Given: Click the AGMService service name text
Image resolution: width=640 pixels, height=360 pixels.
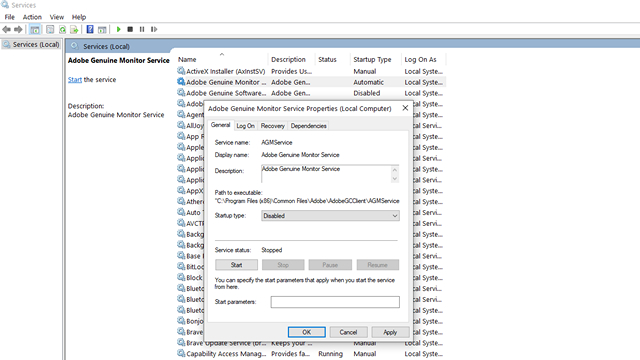Looking at the screenshot, I should click(x=277, y=142).
